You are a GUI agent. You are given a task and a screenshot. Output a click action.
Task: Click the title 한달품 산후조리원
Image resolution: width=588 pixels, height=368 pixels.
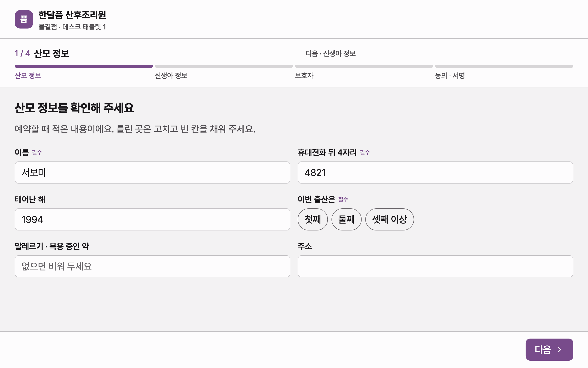[72, 15]
